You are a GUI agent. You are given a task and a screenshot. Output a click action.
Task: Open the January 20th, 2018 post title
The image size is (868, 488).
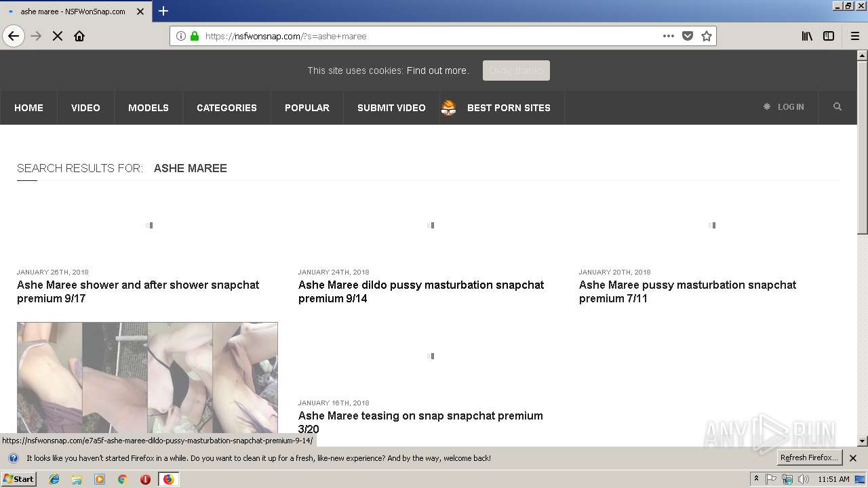688,291
